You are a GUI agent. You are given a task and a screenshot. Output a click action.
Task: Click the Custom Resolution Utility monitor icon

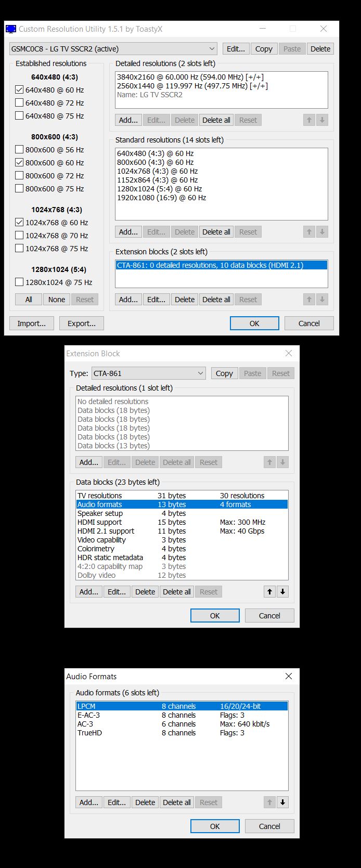(x=11, y=29)
